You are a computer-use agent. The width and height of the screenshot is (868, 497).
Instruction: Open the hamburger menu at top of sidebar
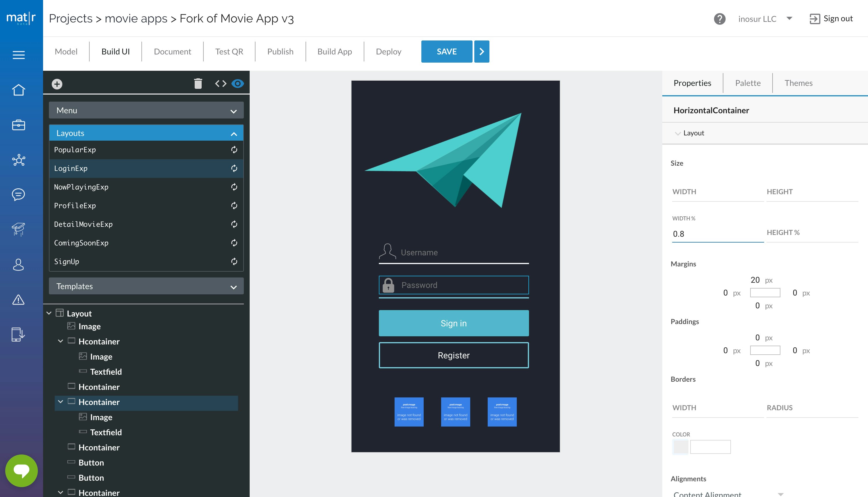point(18,55)
